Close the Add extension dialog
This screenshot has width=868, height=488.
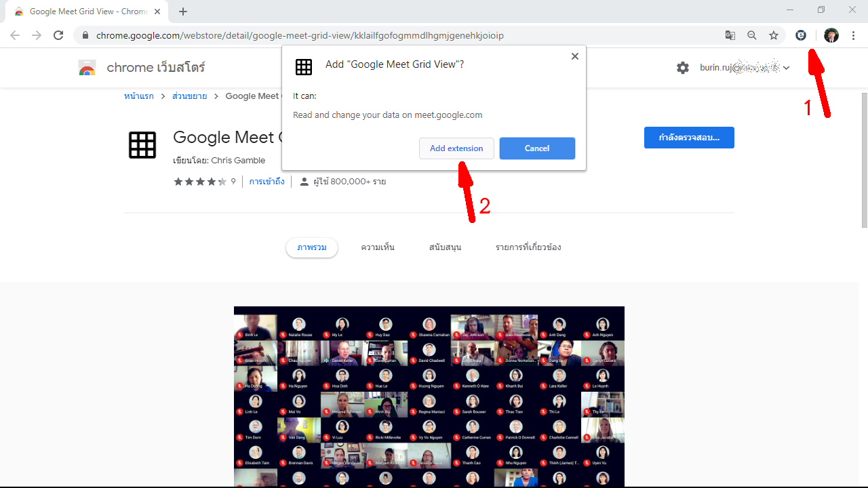575,56
